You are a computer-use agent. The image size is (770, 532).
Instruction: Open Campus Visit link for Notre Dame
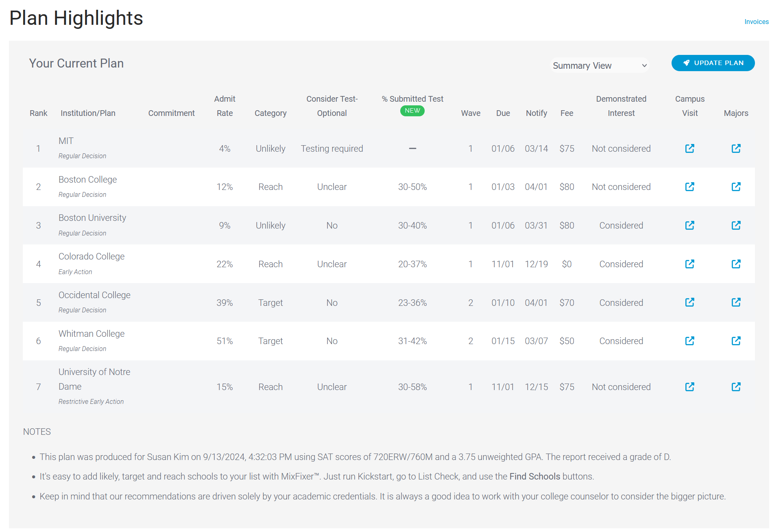tap(689, 387)
